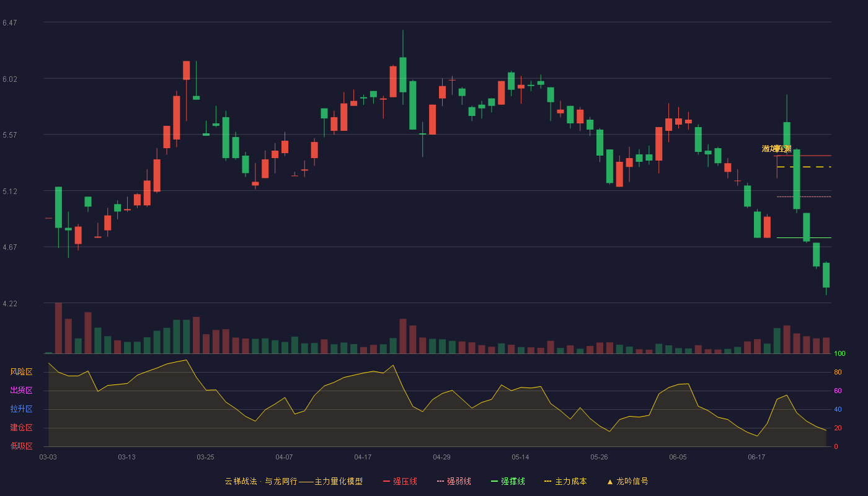
Task: Click the white support line near 4.67
Action: [x=804, y=237]
